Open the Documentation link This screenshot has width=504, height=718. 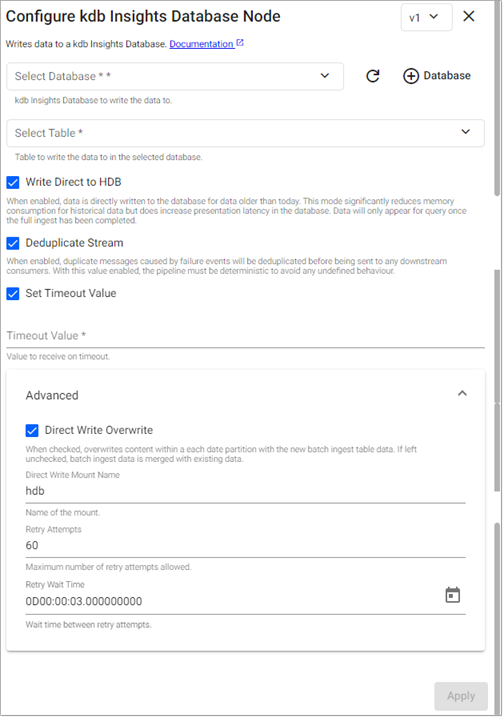(201, 44)
